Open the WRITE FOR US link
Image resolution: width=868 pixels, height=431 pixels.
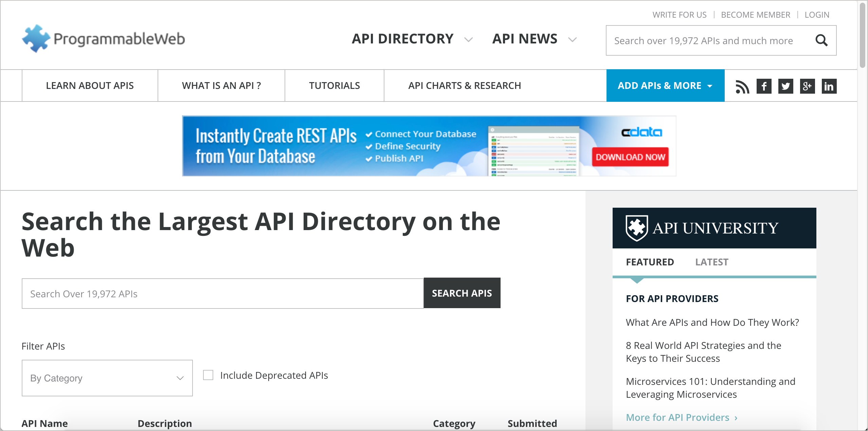tap(680, 15)
